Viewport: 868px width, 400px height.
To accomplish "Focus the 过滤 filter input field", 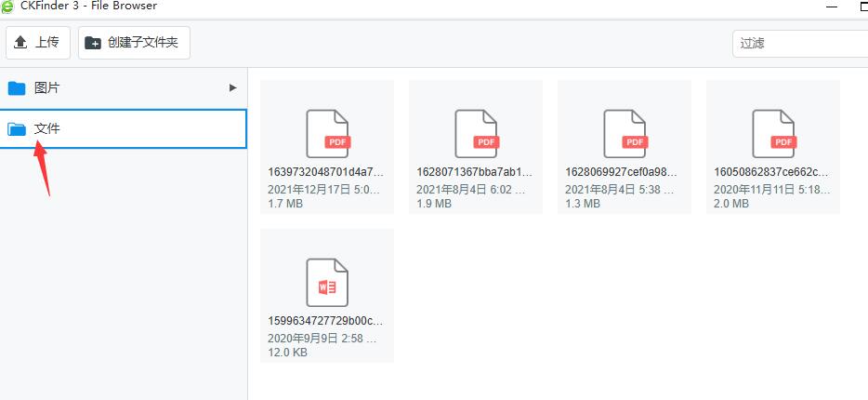I will coord(800,43).
